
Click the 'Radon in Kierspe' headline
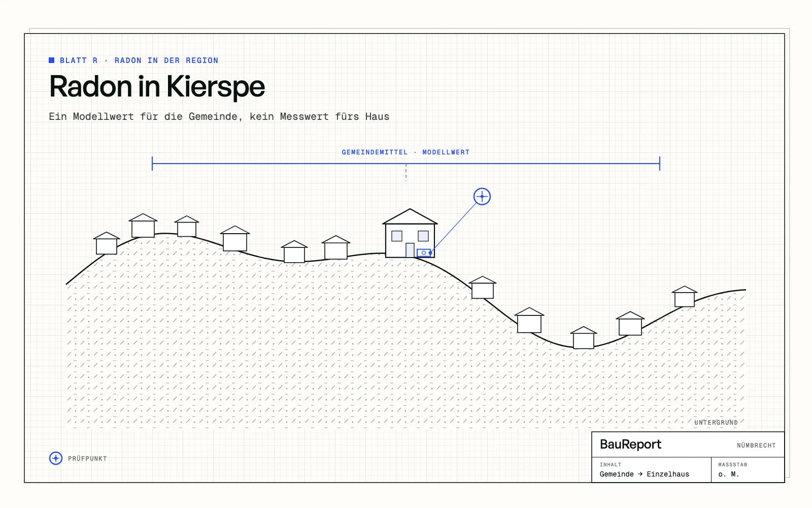pyautogui.click(x=157, y=86)
